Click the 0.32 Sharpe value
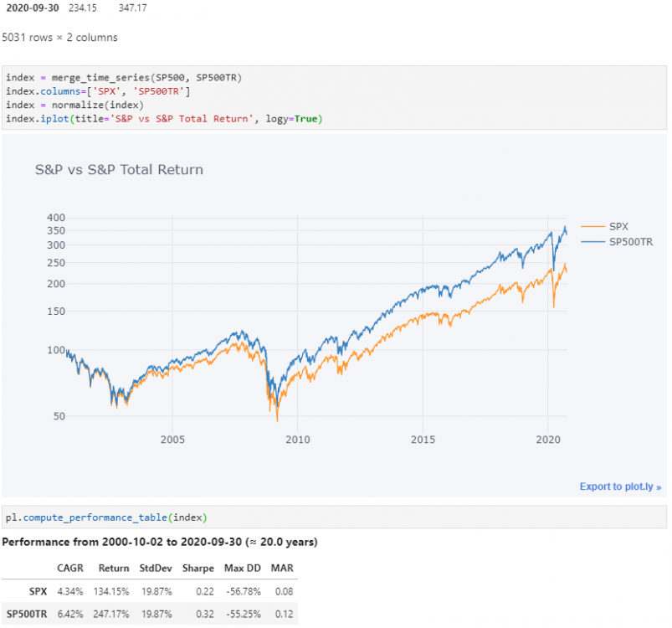 pyautogui.click(x=205, y=614)
